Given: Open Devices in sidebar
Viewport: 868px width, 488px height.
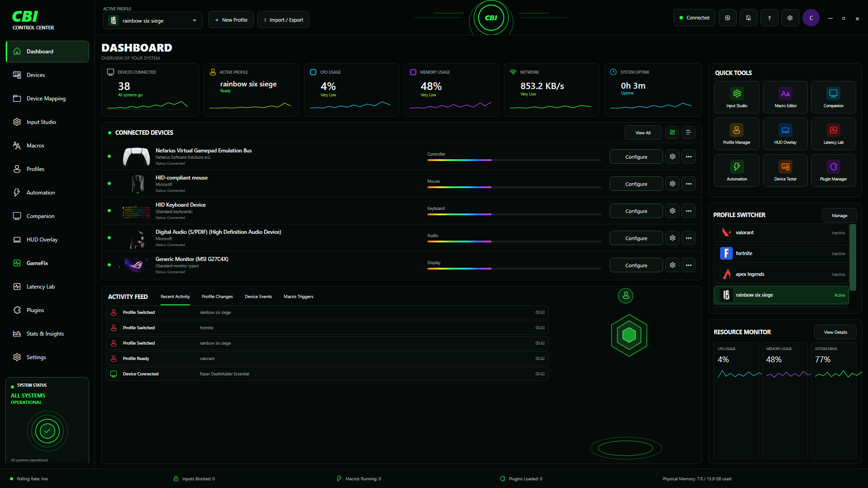Looking at the screenshot, I should [47, 75].
